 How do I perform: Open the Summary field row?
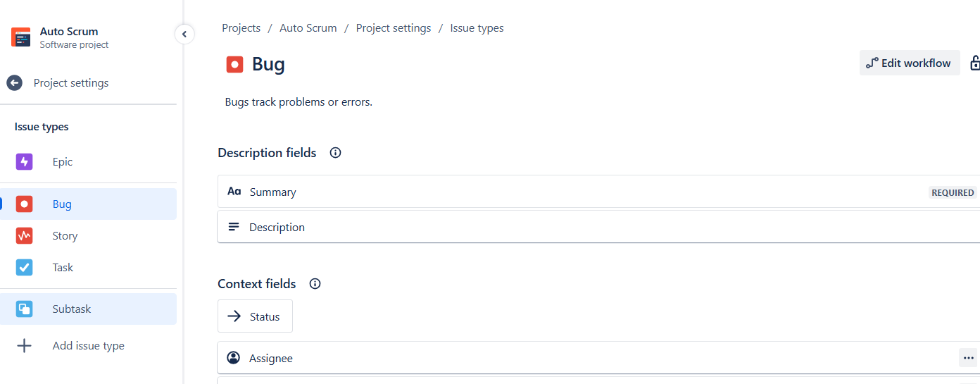pyautogui.click(x=598, y=192)
